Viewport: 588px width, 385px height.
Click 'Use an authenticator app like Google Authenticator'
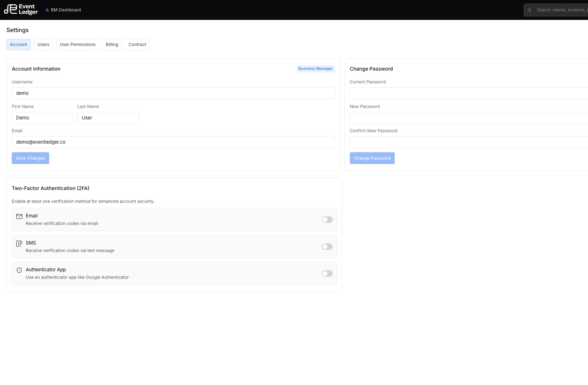tap(77, 277)
